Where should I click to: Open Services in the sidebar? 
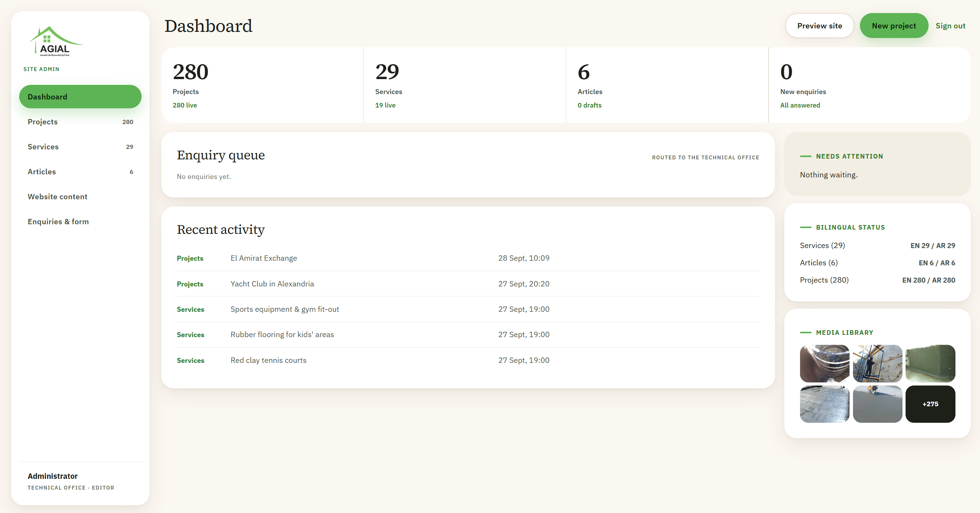80,147
